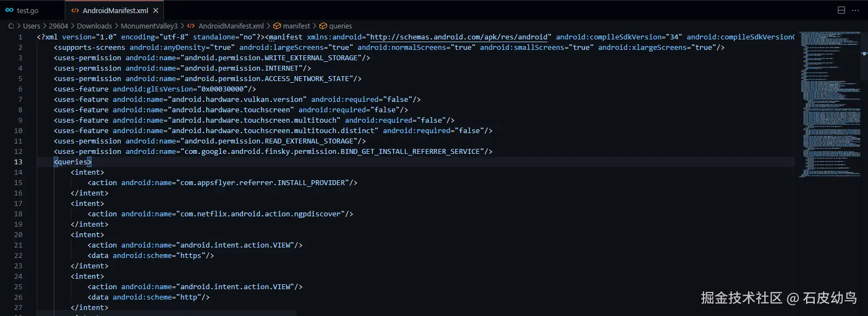Close the AndroidManifest.xml tab
The height and width of the screenshot is (316, 868).
[x=156, y=10]
